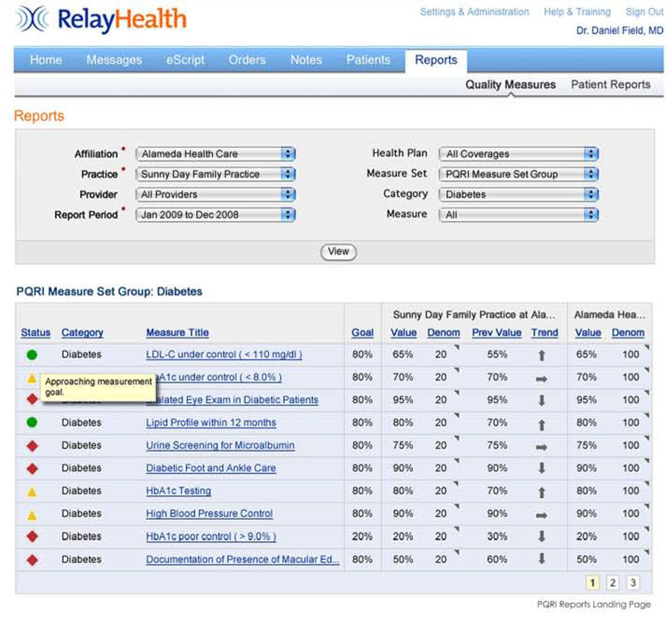Open HbA1c Testing measure link
The height and width of the screenshot is (620, 672).
tap(179, 491)
